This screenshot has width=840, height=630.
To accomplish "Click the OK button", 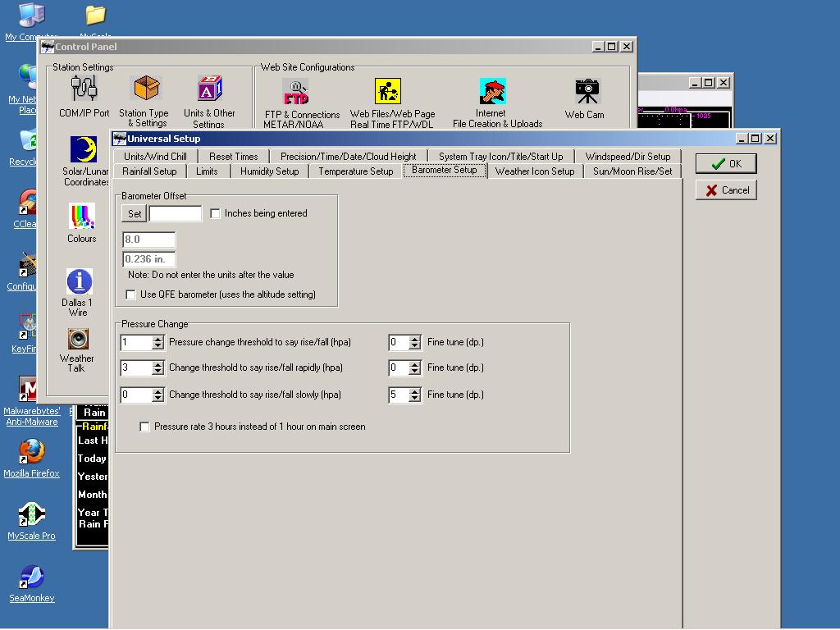I will pos(726,164).
